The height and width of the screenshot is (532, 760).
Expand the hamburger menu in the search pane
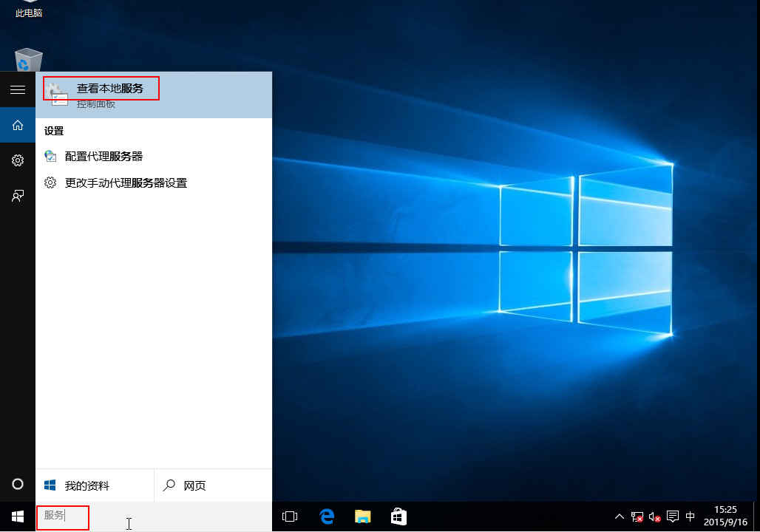(18, 89)
